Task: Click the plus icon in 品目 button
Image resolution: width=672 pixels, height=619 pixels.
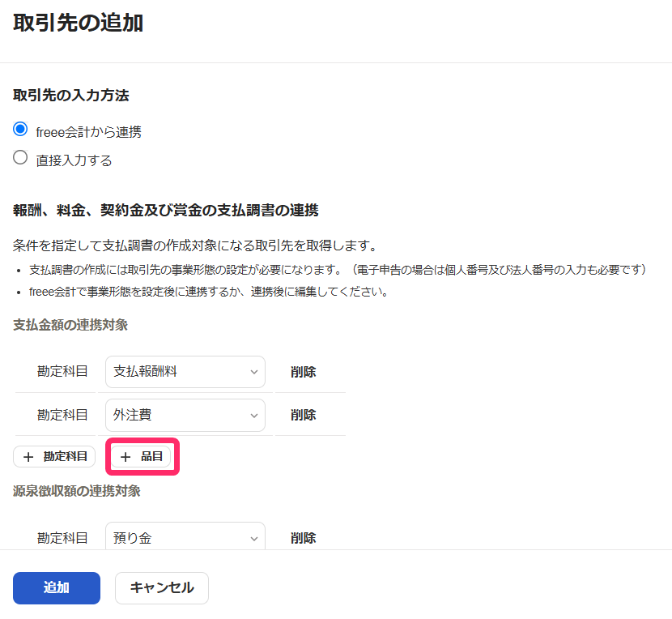Action: pos(125,457)
